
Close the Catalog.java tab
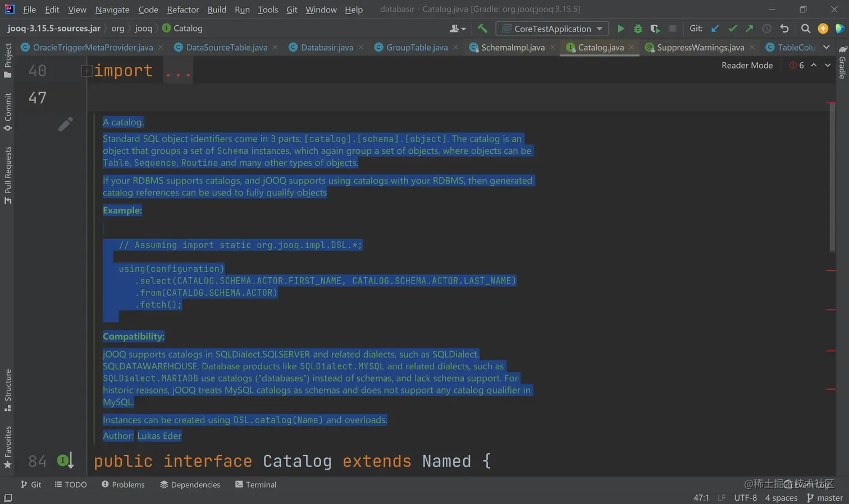tap(632, 48)
